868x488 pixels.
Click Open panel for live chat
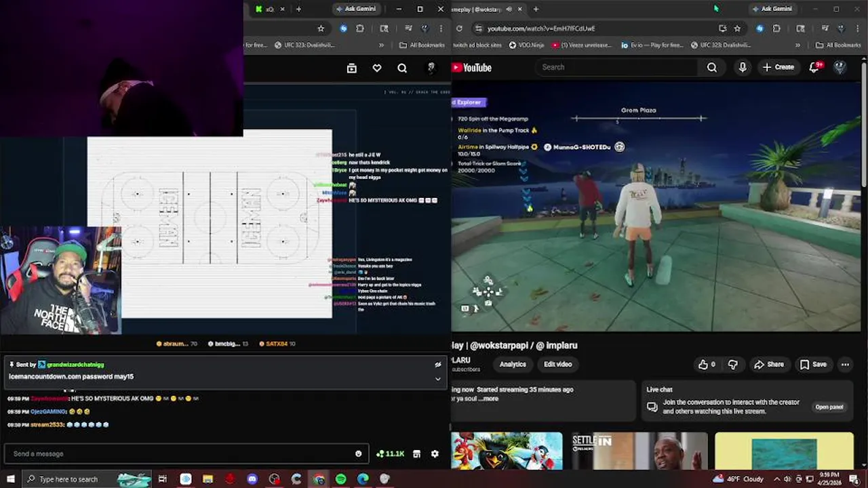829,407
